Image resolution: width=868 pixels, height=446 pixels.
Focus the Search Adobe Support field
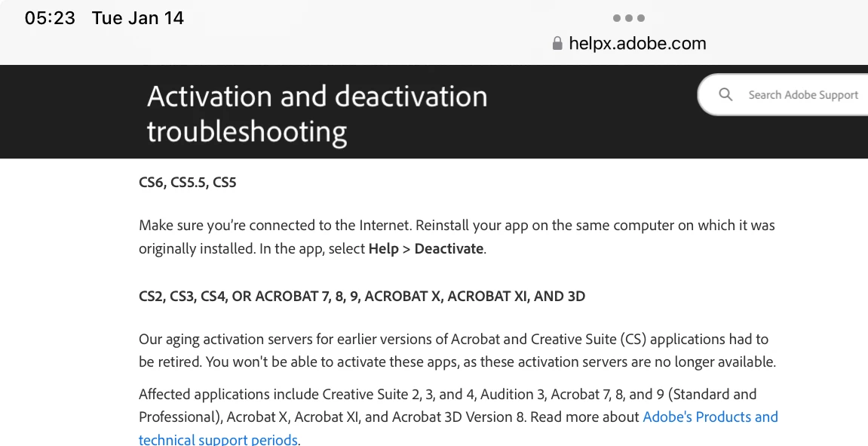783,95
